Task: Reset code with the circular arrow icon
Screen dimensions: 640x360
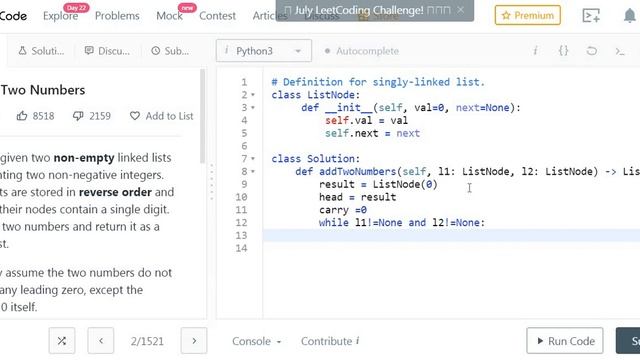Action: [591, 51]
